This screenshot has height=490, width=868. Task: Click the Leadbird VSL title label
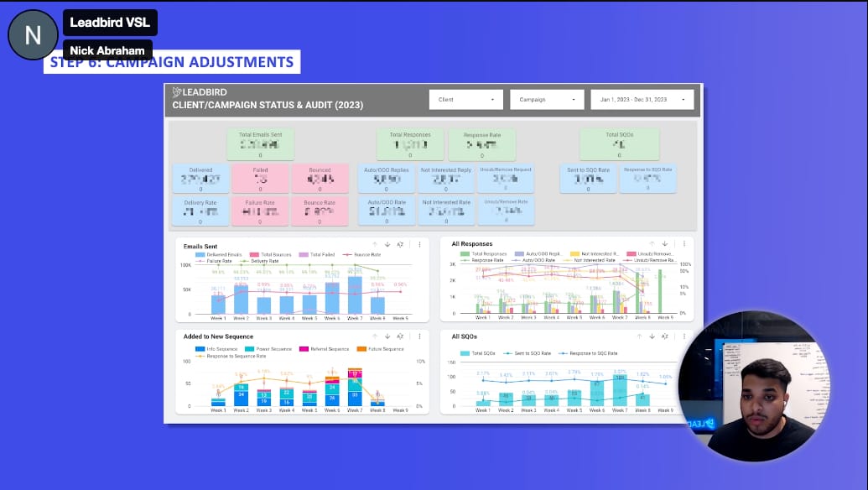[110, 23]
